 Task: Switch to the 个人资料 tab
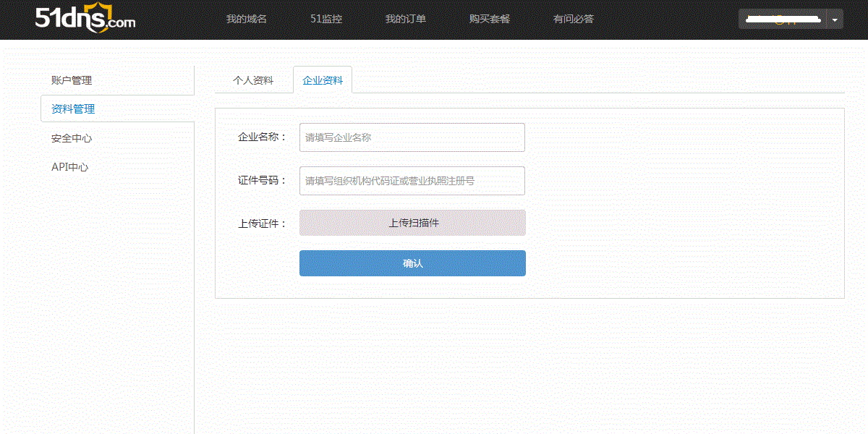[253, 80]
